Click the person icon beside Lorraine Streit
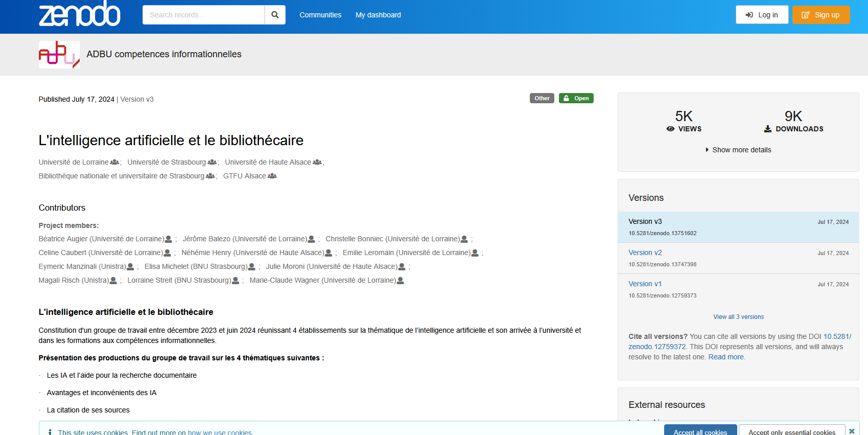This screenshot has width=868, height=435. (x=236, y=280)
